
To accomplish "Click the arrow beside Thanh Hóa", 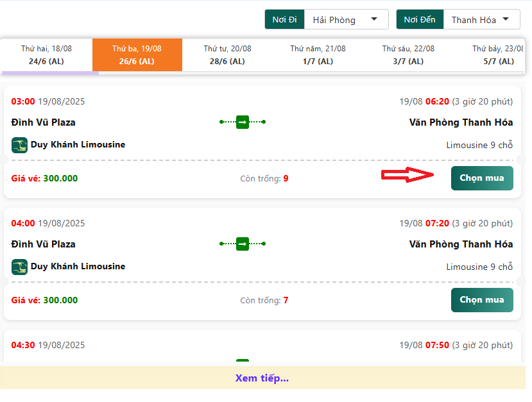I will (x=506, y=19).
